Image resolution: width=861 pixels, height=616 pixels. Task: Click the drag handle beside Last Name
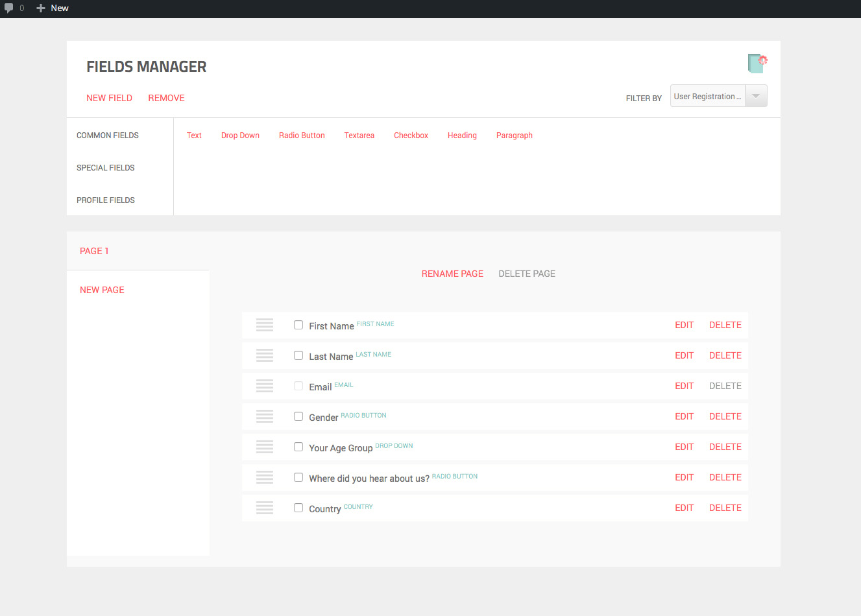click(264, 355)
